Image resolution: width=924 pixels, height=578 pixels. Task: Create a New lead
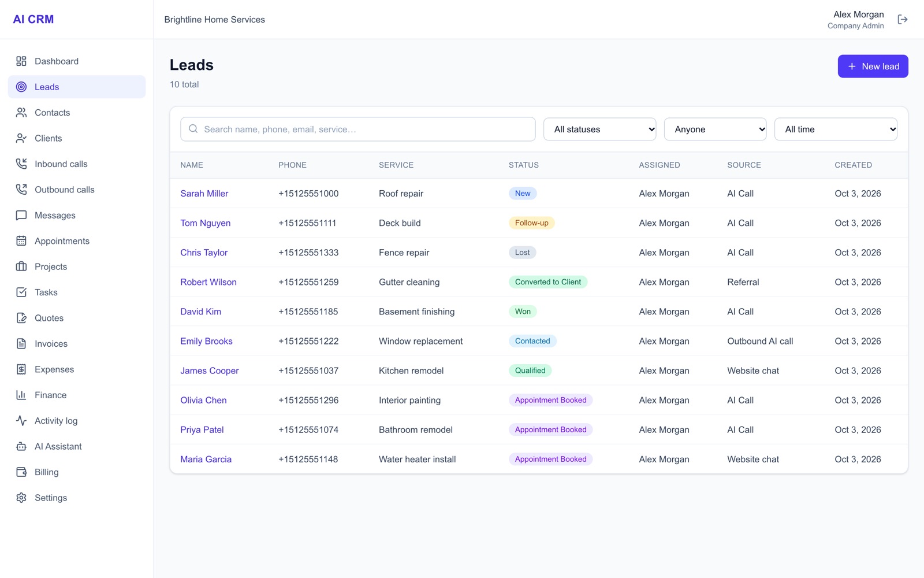pyautogui.click(x=873, y=66)
